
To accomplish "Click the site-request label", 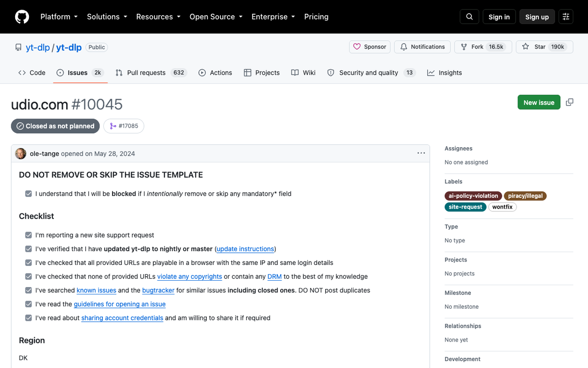I will 465,207.
